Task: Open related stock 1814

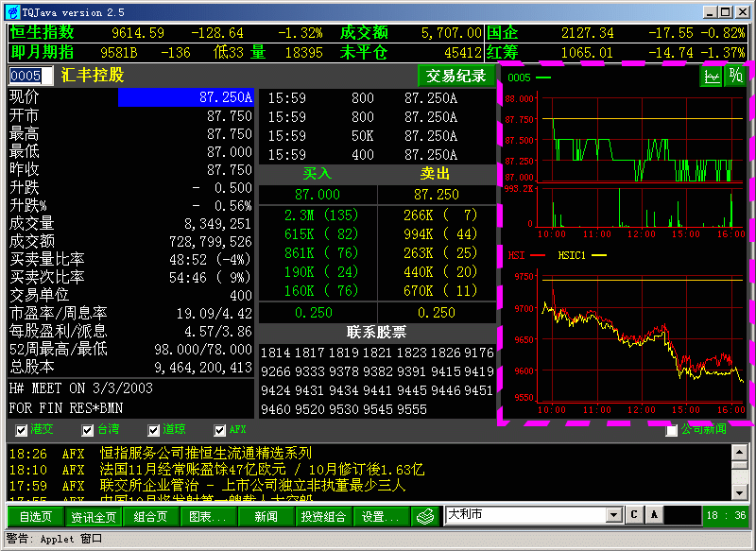Action: click(276, 353)
